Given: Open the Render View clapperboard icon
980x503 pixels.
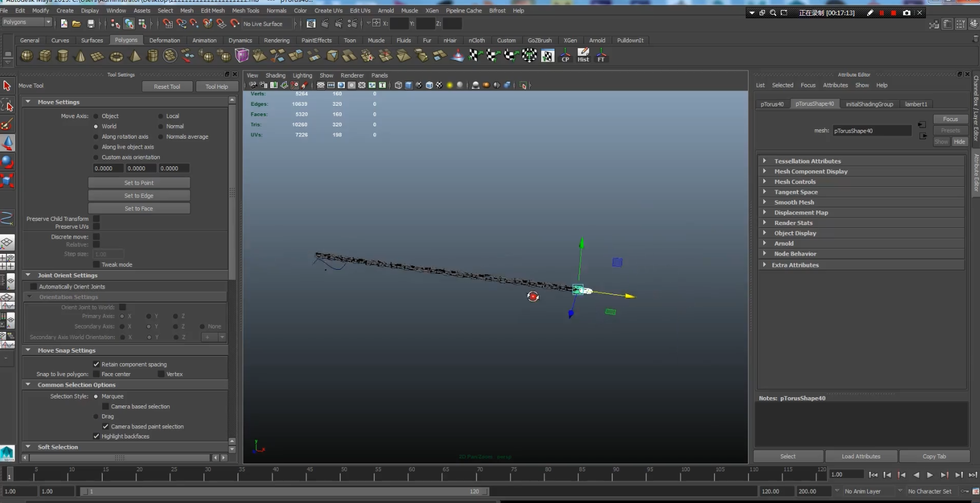Looking at the screenshot, I should pos(311,24).
